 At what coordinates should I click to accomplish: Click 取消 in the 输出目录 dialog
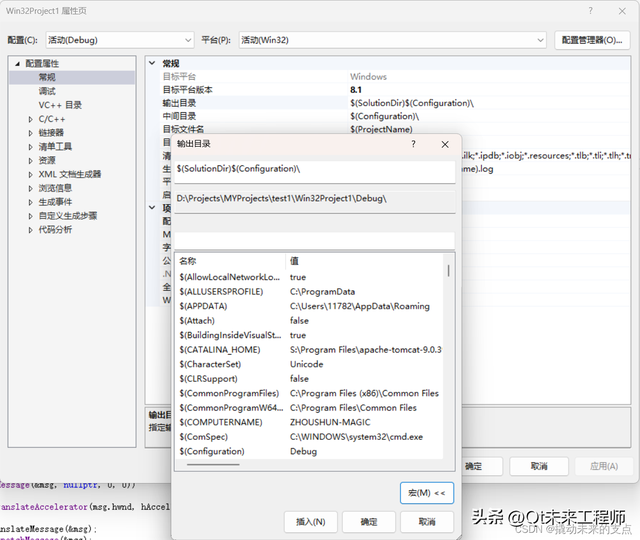(x=427, y=522)
